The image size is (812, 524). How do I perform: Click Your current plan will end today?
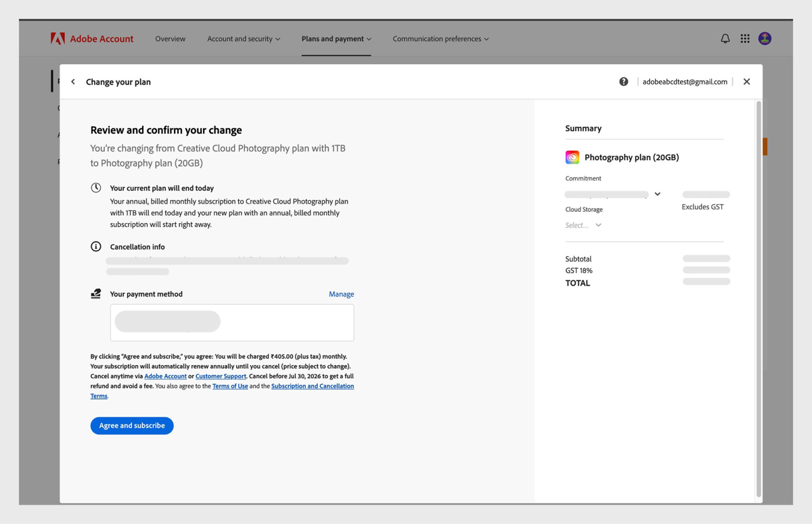(x=162, y=188)
